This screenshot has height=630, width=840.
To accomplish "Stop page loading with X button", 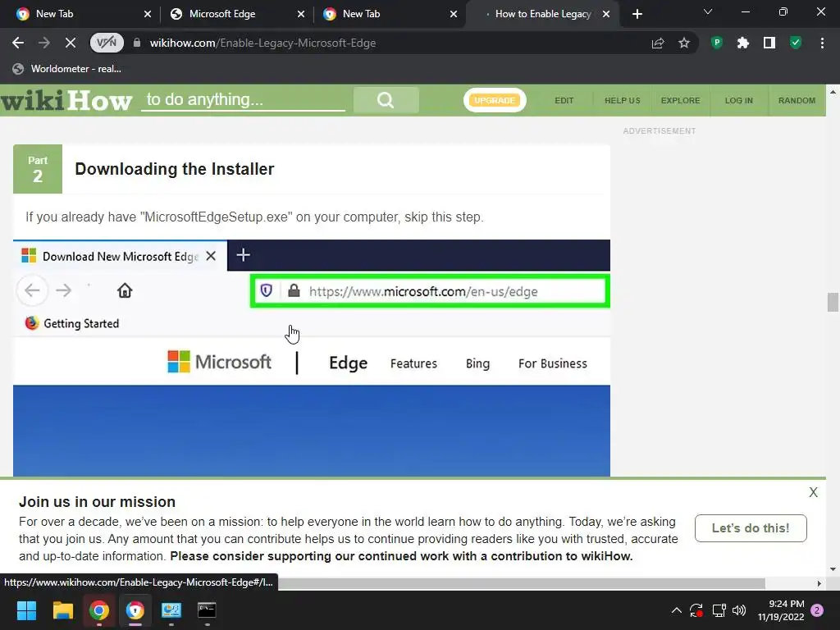I will coord(71,43).
